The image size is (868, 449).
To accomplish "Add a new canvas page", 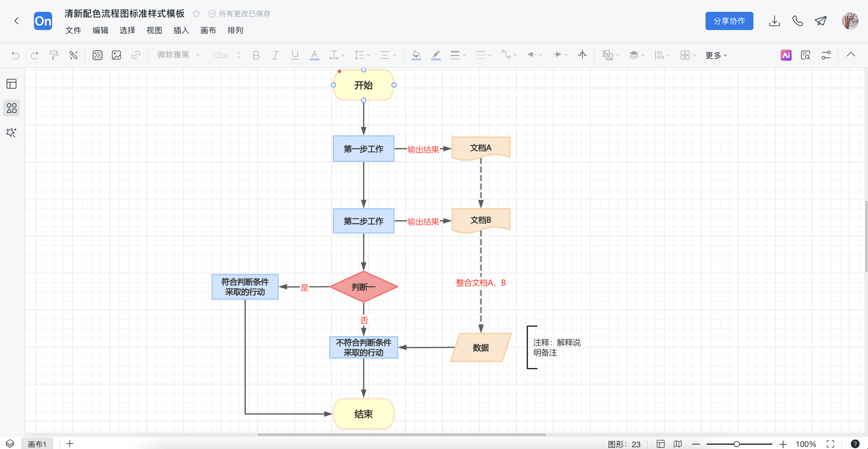I will pos(70,444).
